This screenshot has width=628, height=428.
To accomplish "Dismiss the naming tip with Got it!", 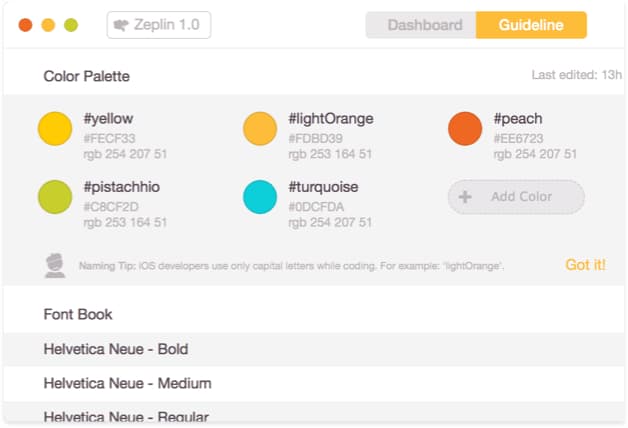I will (586, 265).
